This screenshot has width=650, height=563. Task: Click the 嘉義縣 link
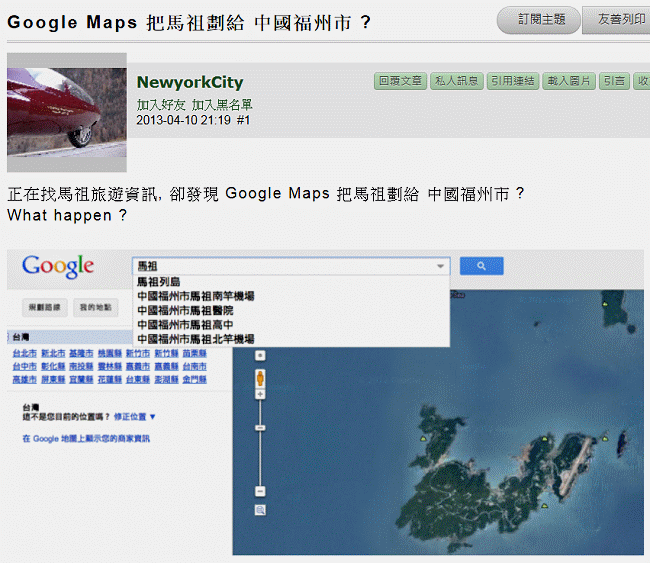coord(166,366)
